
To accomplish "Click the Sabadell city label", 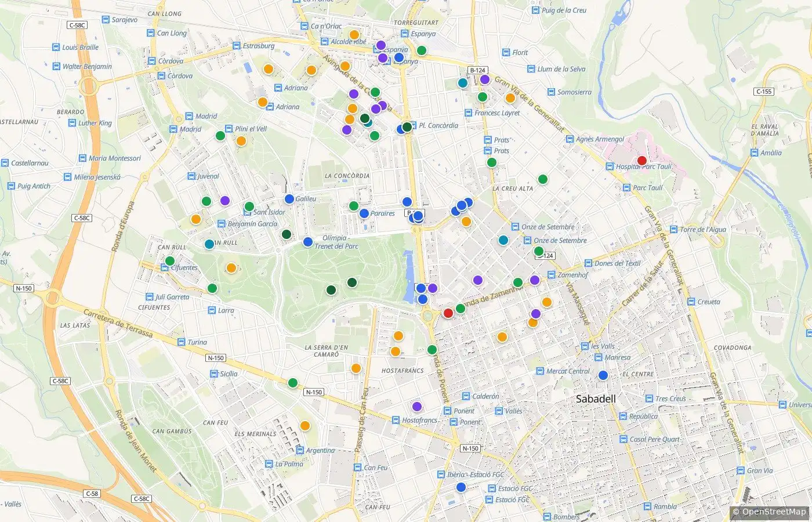I will (x=596, y=399).
